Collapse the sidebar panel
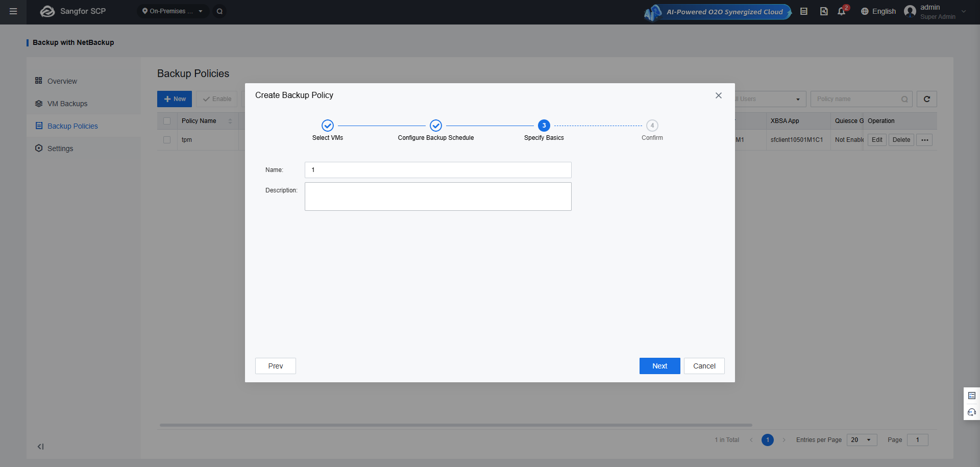The height and width of the screenshot is (467, 980). coord(40,447)
